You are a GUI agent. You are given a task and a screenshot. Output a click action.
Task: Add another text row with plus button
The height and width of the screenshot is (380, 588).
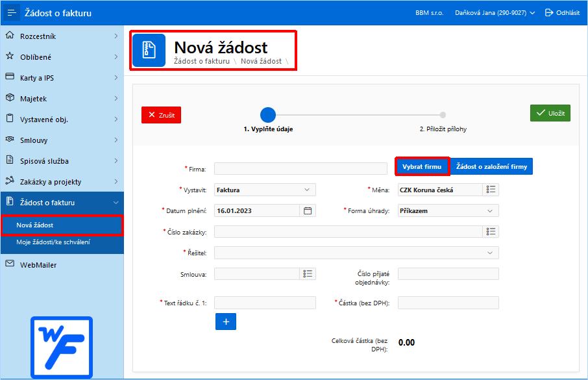coord(226,322)
